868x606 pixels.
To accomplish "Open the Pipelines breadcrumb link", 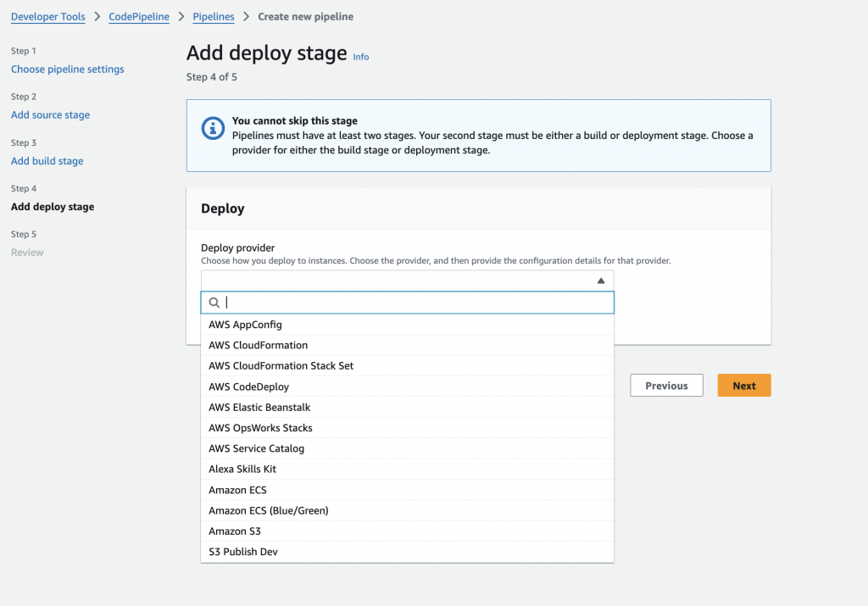I will click(x=214, y=16).
